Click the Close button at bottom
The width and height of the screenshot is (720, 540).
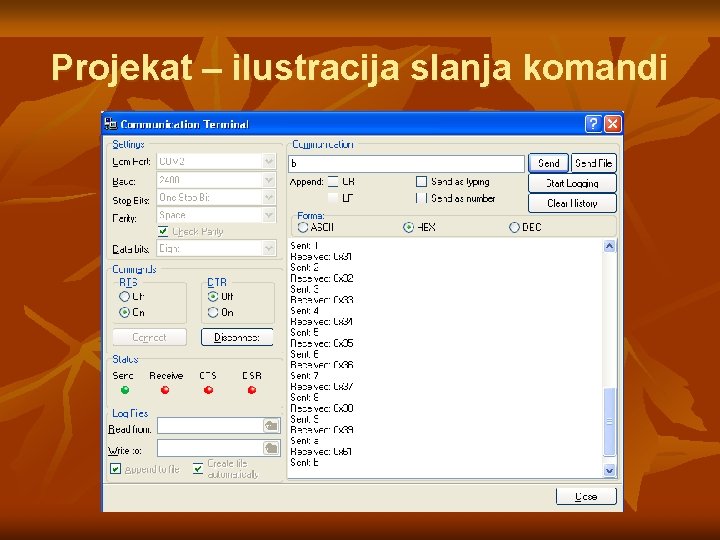[586, 496]
